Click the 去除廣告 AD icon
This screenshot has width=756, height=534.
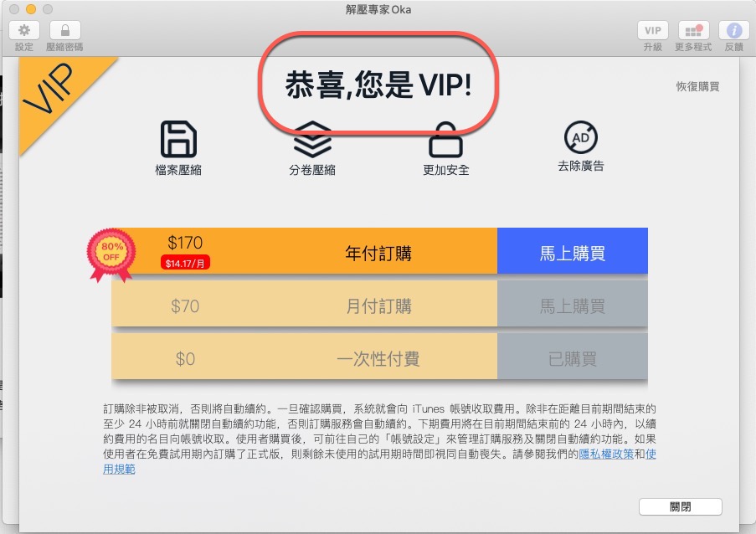pos(580,137)
